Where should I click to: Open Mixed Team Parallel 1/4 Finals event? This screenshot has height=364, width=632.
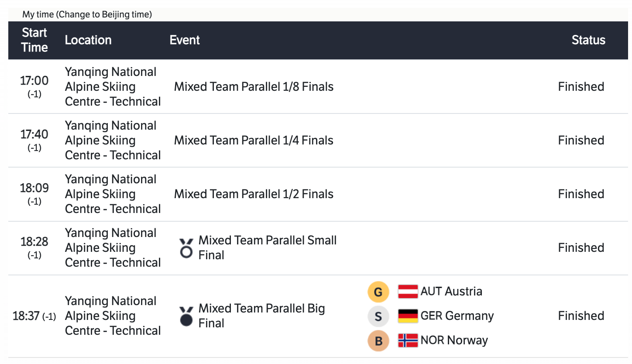tap(254, 141)
